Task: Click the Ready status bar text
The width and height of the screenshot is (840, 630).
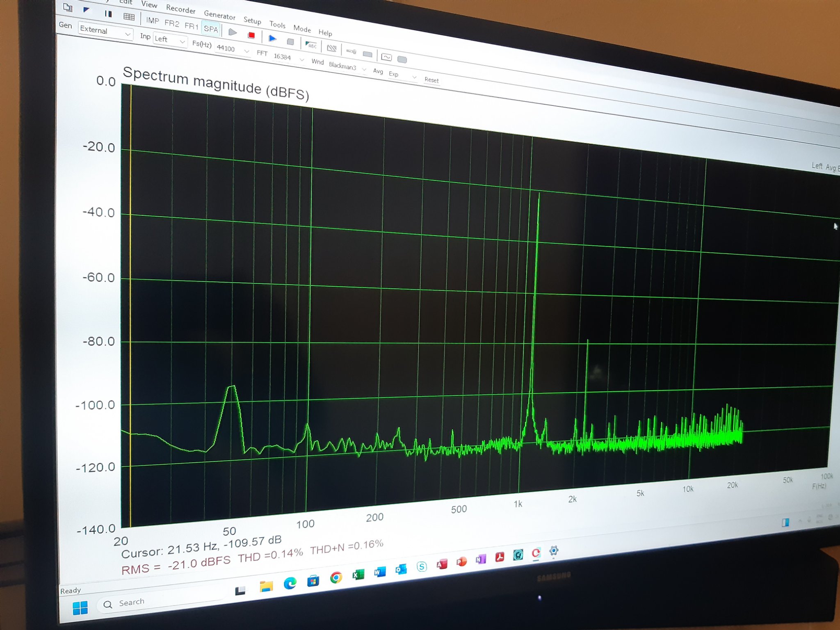Action: pyautogui.click(x=71, y=591)
